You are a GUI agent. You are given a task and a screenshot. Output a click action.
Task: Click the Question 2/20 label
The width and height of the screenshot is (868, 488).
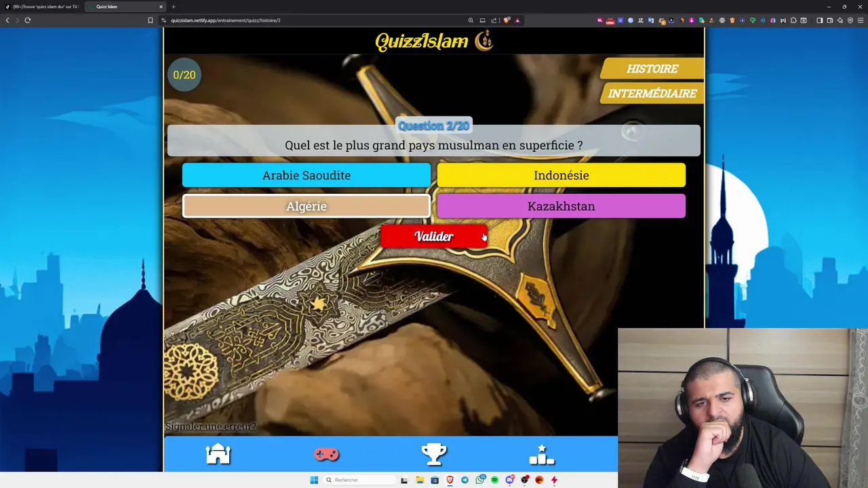(434, 125)
